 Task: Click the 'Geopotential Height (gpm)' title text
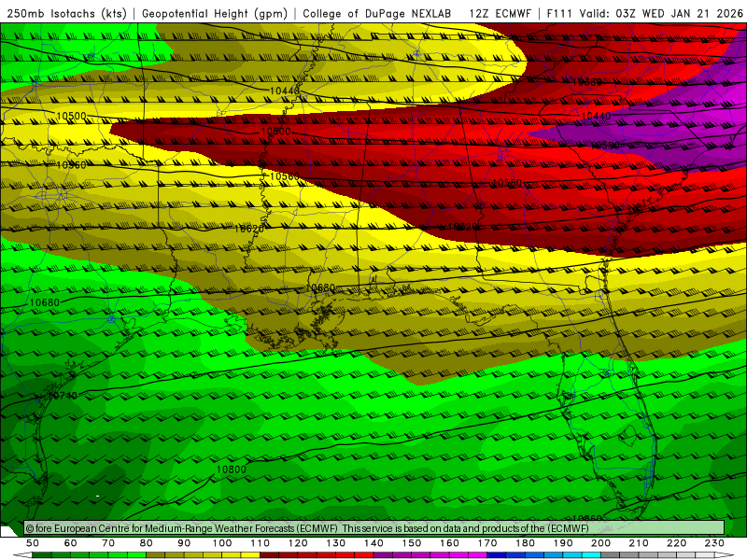215,13
